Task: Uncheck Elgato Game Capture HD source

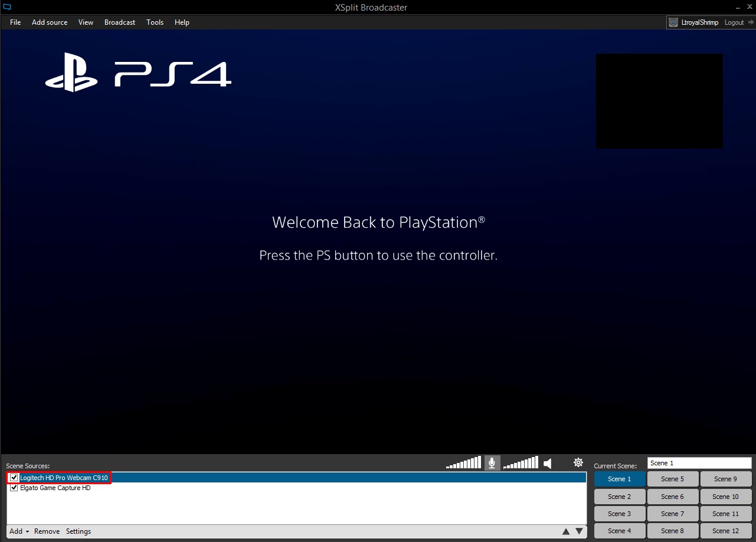Action: (x=14, y=488)
